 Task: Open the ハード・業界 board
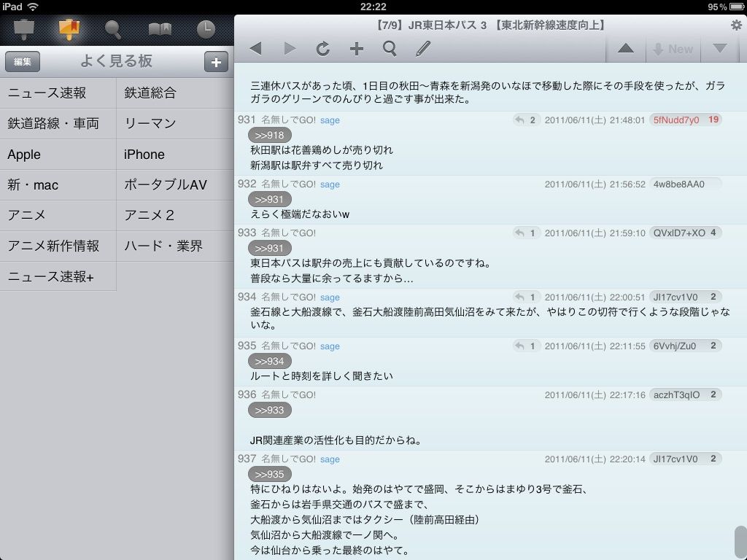175,246
